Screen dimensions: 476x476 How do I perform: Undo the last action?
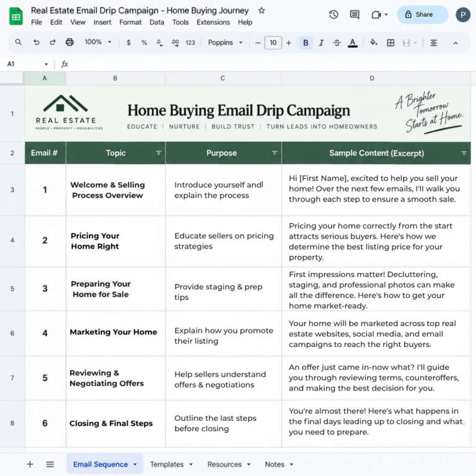pyautogui.click(x=36, y=42)
